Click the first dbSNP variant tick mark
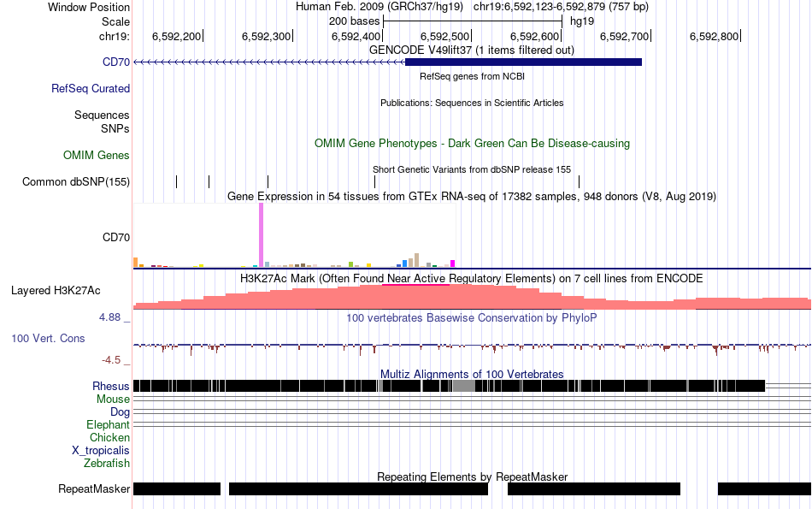 click(x=177, y=182)
